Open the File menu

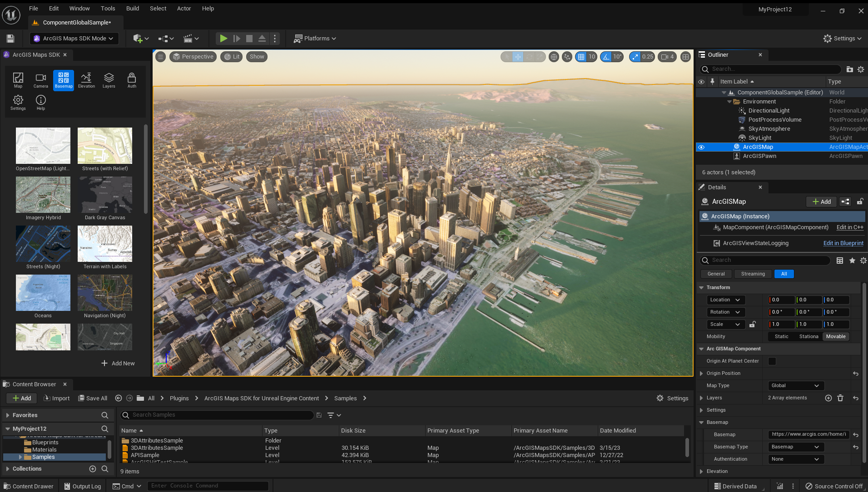pos(34,9)
